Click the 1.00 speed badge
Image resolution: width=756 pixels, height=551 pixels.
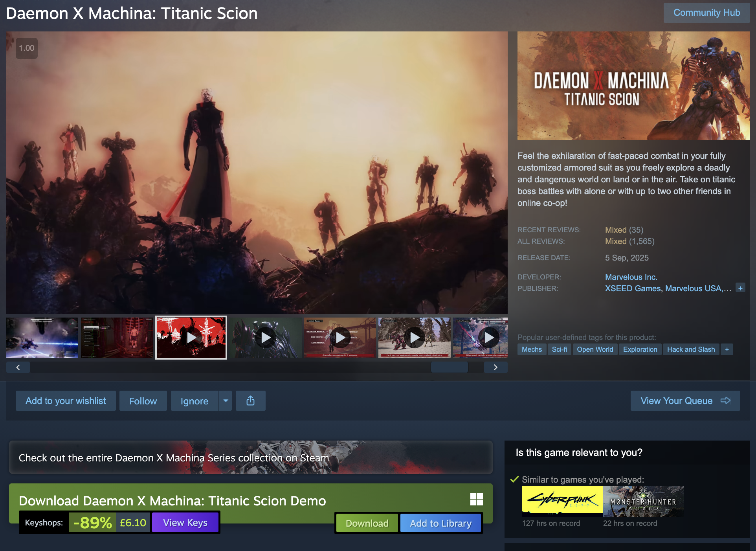[27, 48]
